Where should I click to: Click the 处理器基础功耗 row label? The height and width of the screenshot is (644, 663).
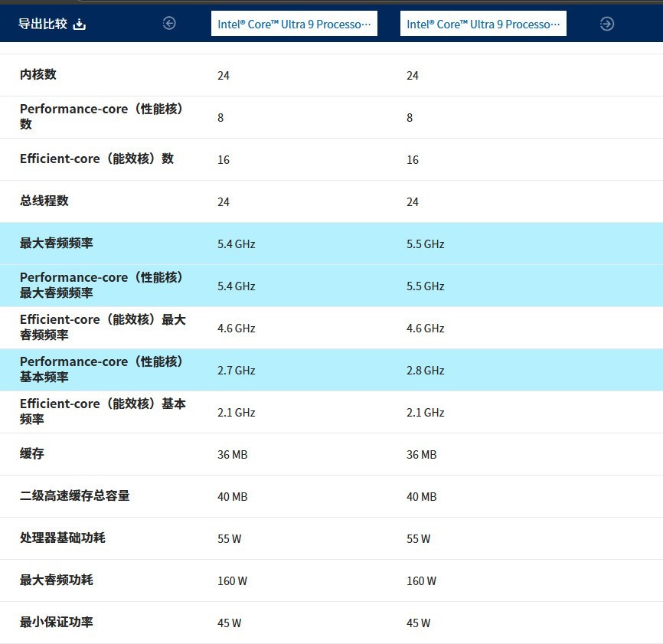pyautogui.click(x=63, y=538)
